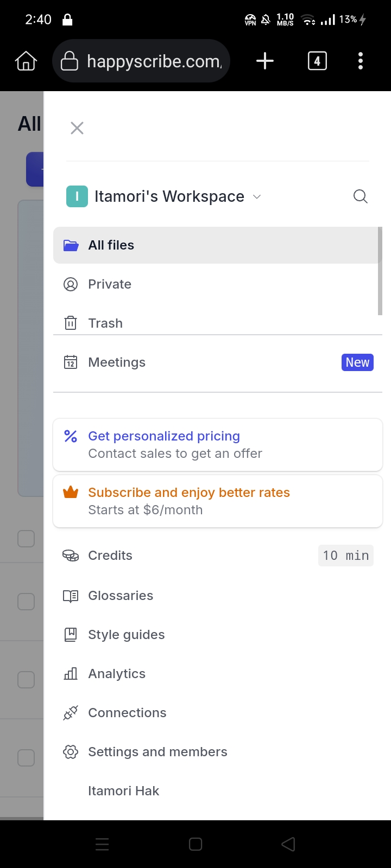Open the Trash bin icon

coord(71,323)
